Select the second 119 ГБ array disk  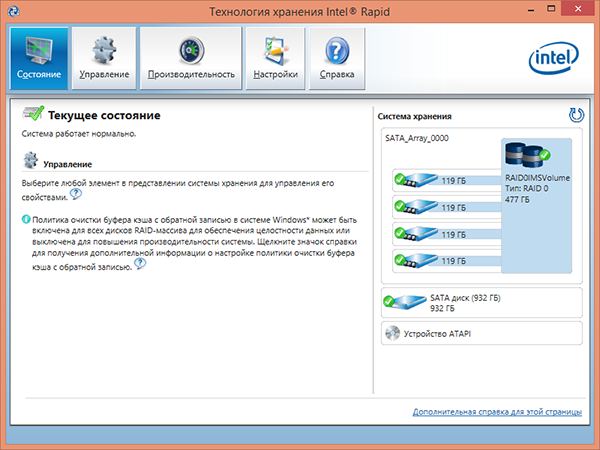click(x=447, y=207)
